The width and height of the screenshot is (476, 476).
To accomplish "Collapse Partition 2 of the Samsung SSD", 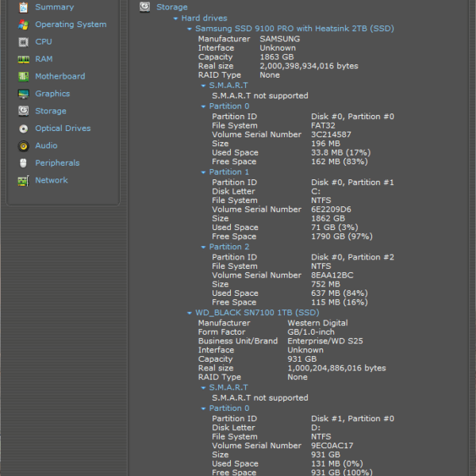I will [x=203, y=248].
